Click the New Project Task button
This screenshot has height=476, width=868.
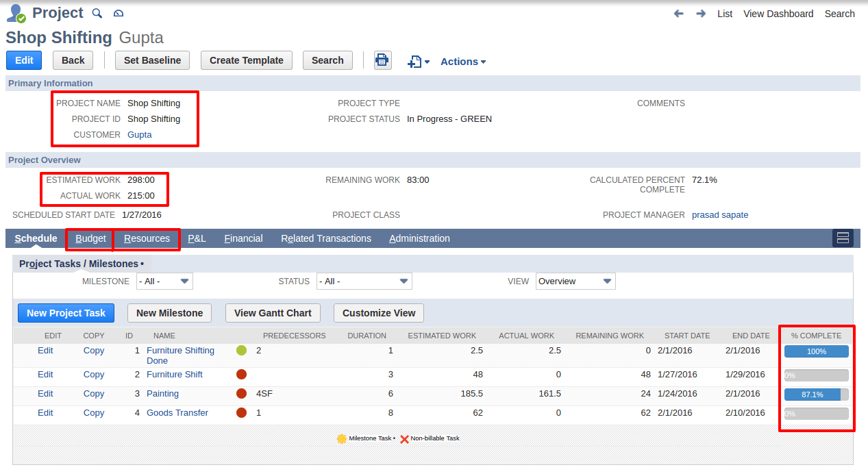point(66,313)
